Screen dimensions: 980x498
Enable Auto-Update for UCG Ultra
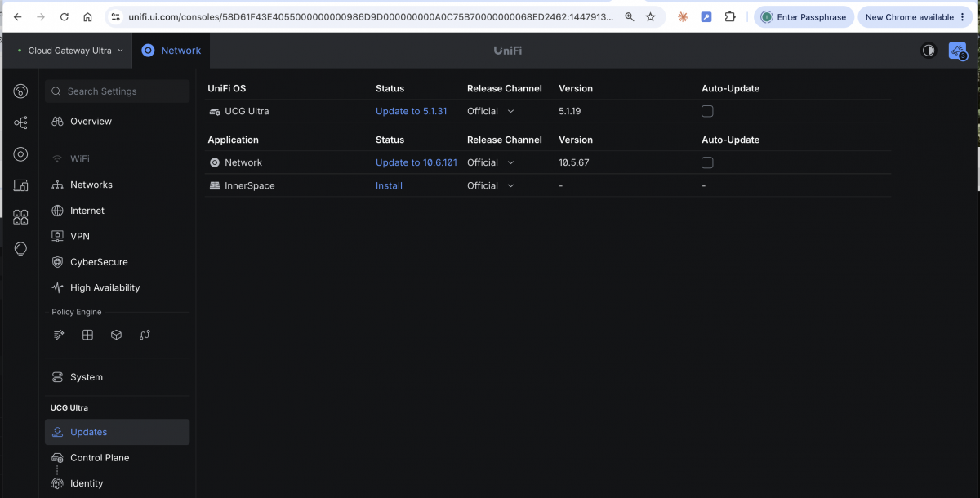click(707, 111)
